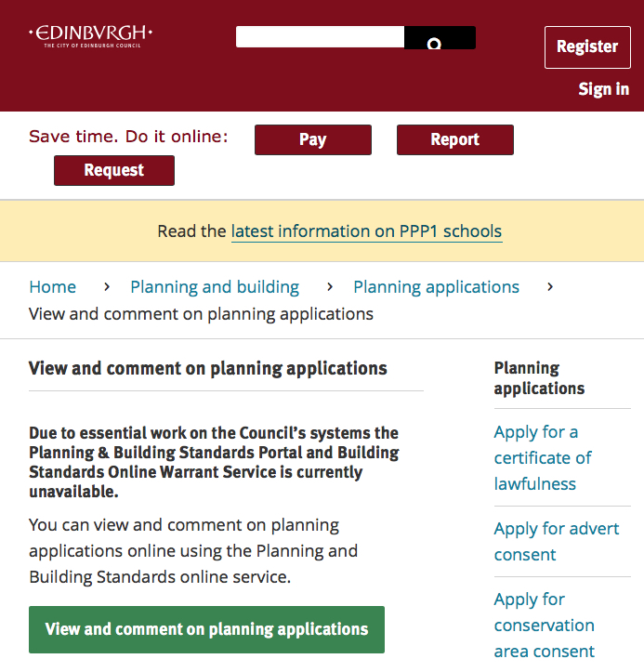Select the Report button
The width and height of the screenshot is (644, 672).
(455, 139)
